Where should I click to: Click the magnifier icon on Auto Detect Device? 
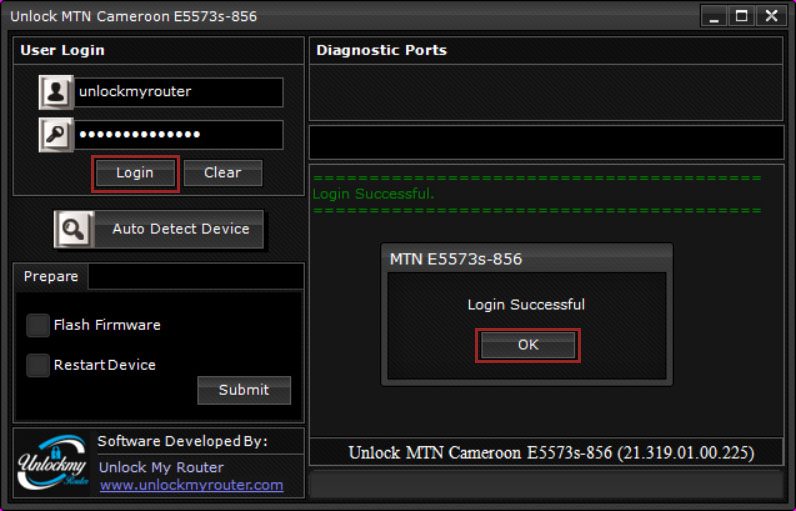pos(73,229)
